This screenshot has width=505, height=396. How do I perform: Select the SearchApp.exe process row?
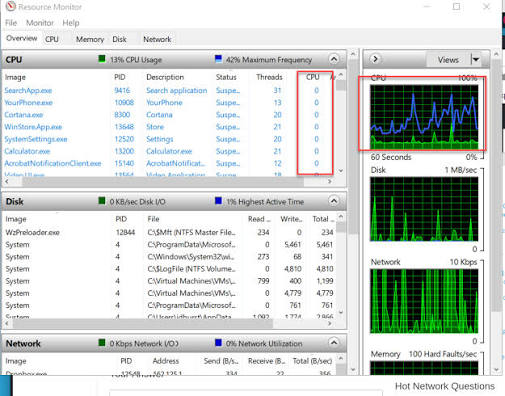click(x=169, y=90)
